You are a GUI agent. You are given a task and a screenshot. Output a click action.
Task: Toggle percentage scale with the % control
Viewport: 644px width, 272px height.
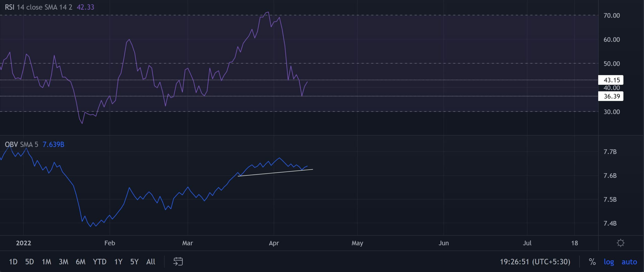point(593,261)
